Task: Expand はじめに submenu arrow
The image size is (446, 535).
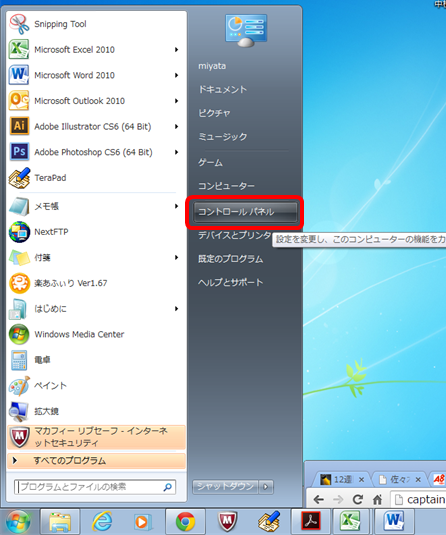Action: (x=176, y=309)
